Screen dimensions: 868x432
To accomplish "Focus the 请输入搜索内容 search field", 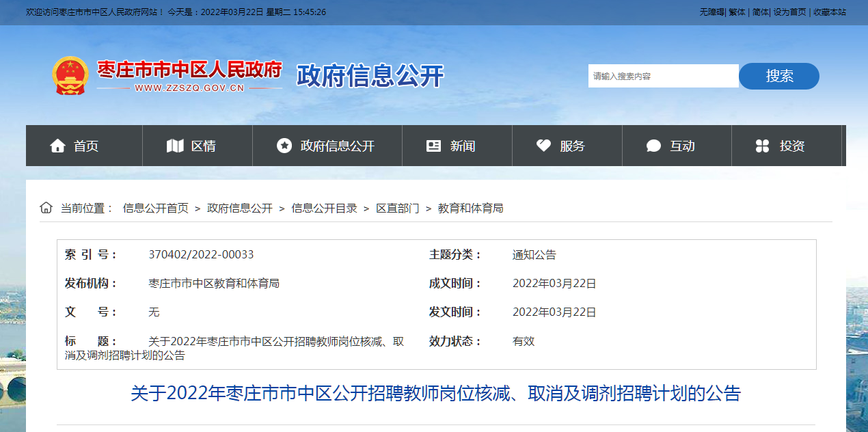I will click(663, 76).
